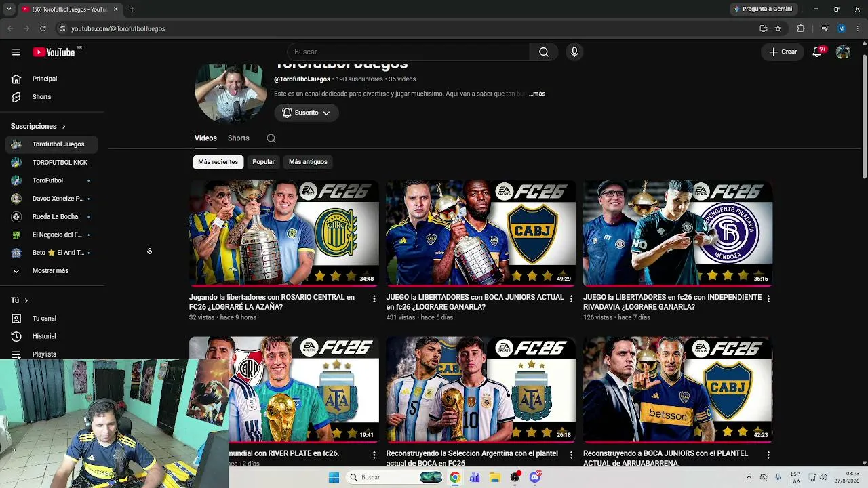Open OBS Studio from the taskbar

(515, 477)
